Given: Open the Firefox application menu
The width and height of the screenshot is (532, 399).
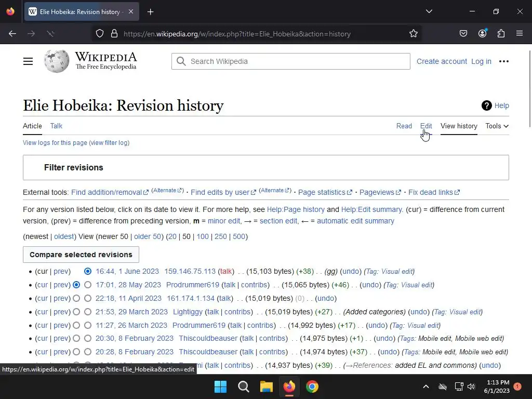Looking at the screenshot, I should (520, 33).
